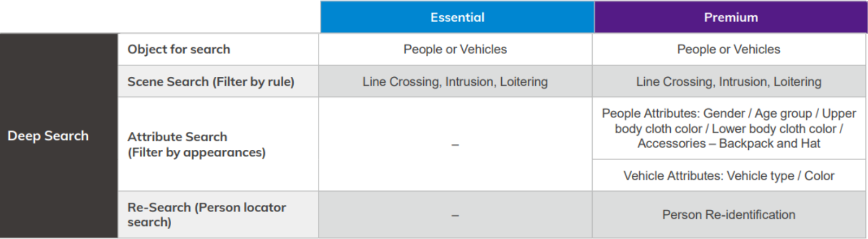
Task: Select the Vehicle Attributes: Vehicle type / Color cell
Action: point(729,176)
